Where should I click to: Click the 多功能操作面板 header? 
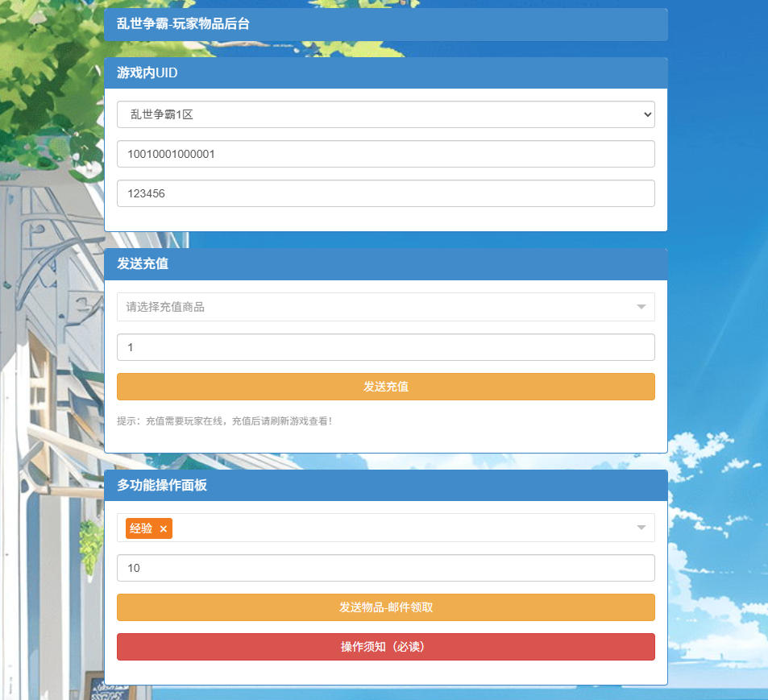tap(385, 485)
